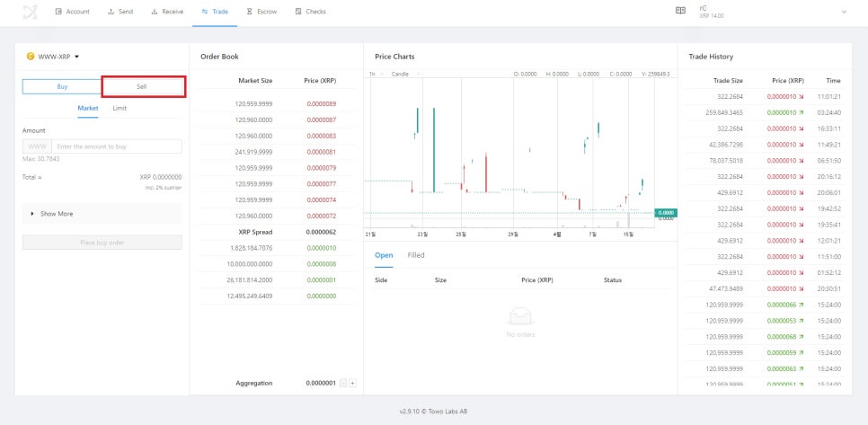868x425 pixels.
Task: Choose the Market order type
Action: [88, 109]
